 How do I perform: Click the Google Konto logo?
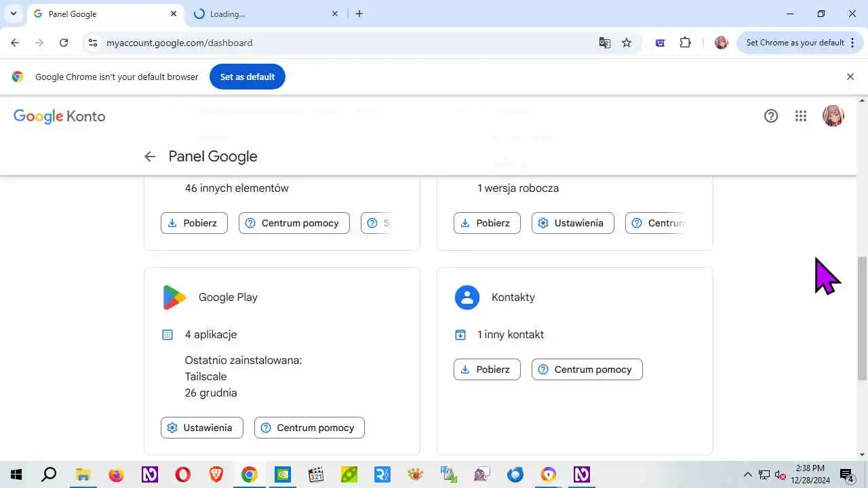coord(60,117)
